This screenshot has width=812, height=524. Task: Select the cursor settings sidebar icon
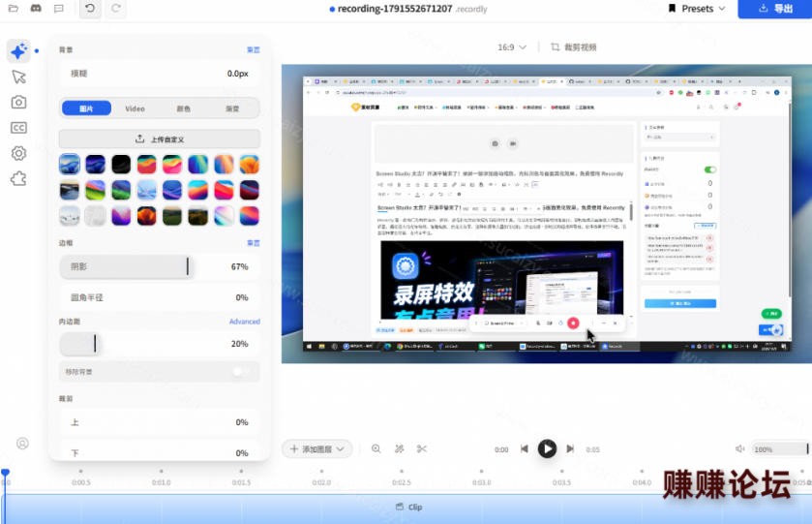point(18,77)
